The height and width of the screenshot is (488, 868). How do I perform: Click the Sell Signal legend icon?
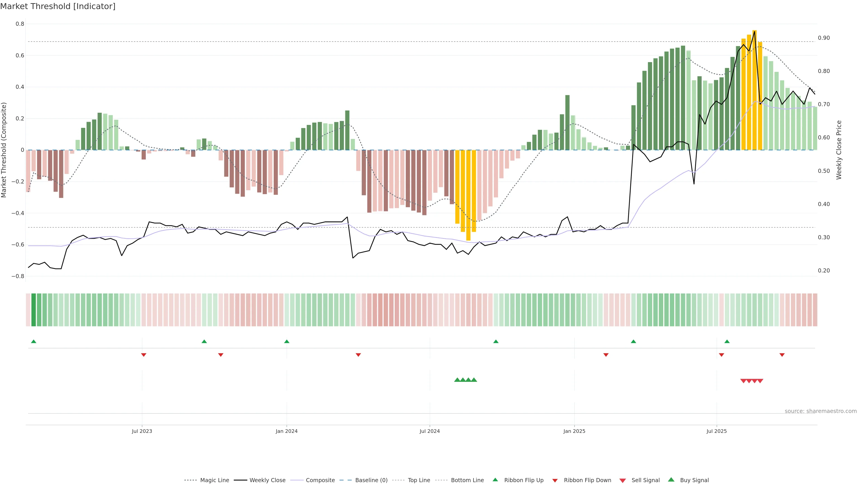pyautogui.click(x=622, y=480)
